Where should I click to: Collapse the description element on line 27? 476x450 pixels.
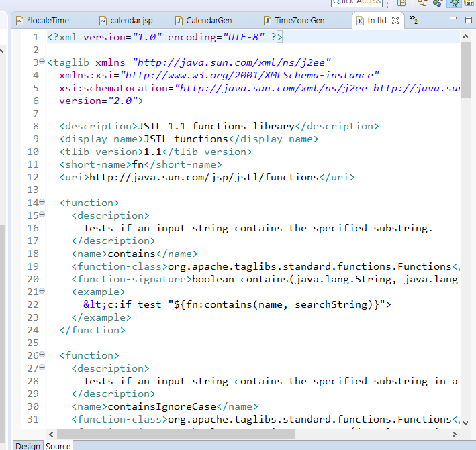pos(42,368)
